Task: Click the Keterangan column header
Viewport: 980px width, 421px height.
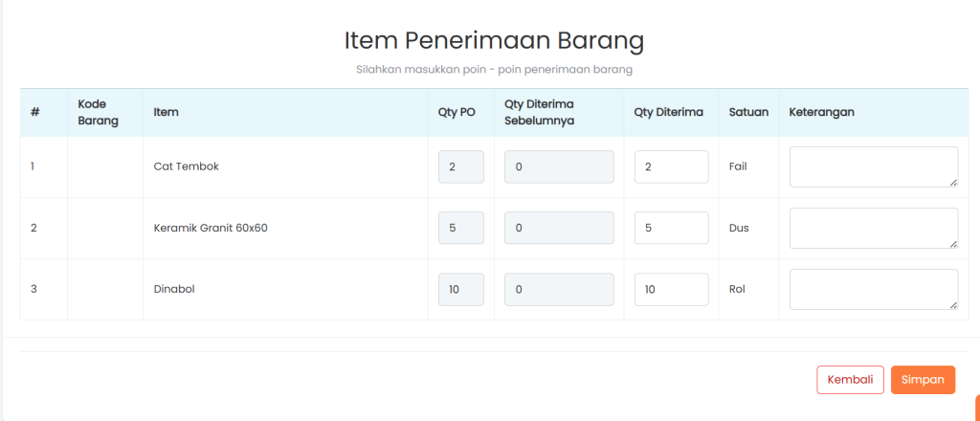Action: (821, 112)
